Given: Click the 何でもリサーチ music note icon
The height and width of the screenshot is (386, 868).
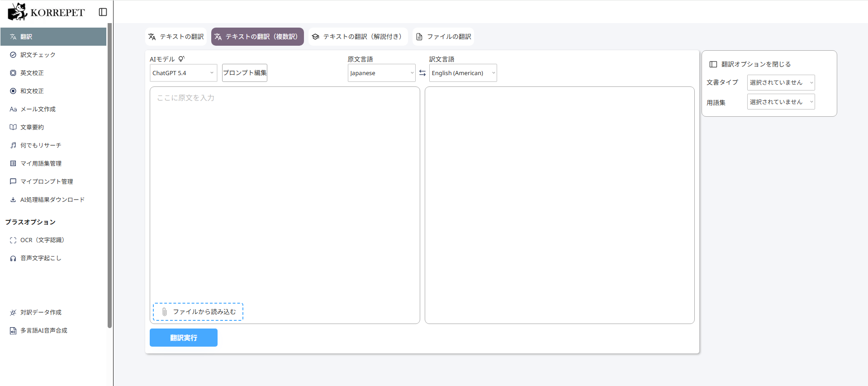Looking at the screenshot, I should pos(13,145).
